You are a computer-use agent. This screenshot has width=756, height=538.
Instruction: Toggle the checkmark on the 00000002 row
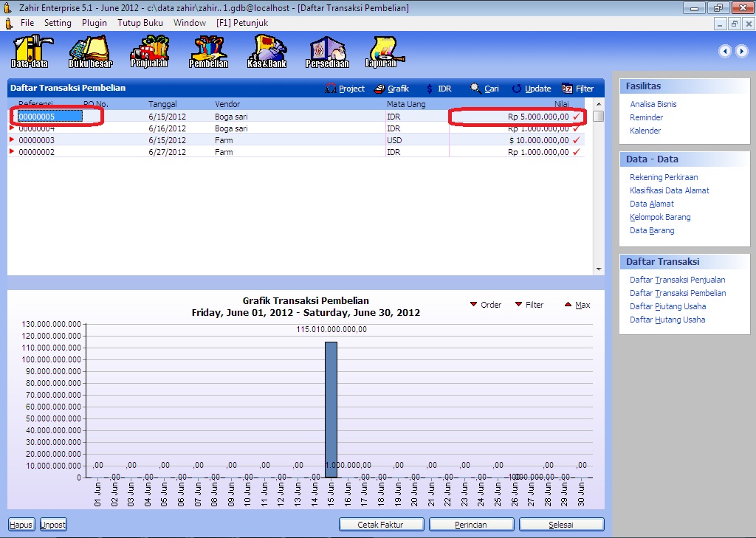tap(577, 152)
